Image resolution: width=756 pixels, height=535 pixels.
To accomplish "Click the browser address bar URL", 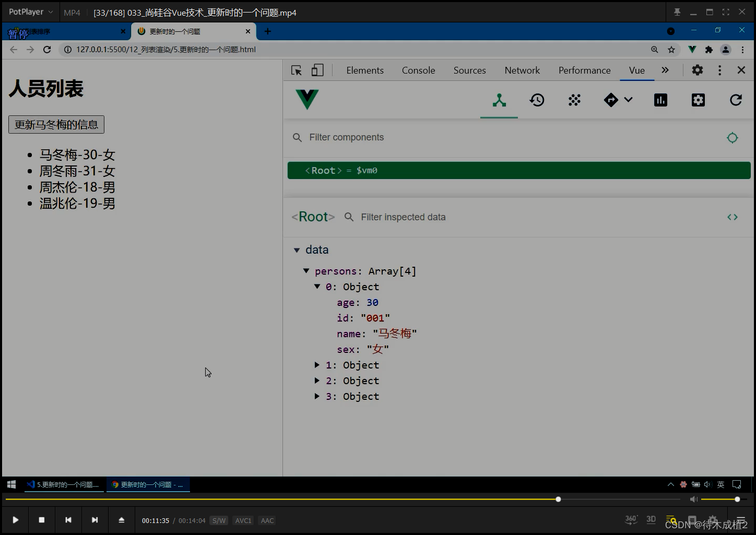I will 166,50.
